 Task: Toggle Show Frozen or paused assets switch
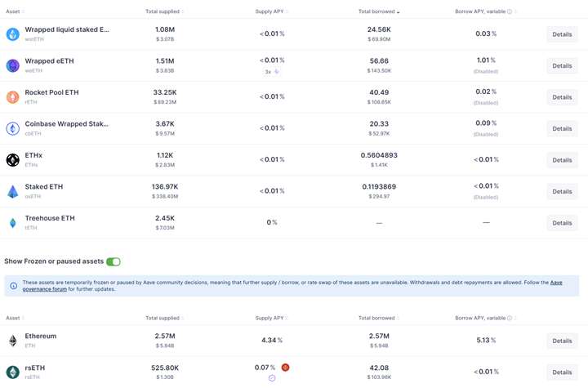pyautogui.click(x=114, y=261)
